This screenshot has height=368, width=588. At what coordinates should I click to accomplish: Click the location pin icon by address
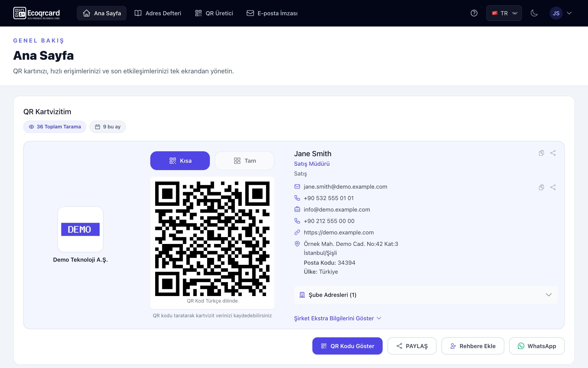[297, 244]
